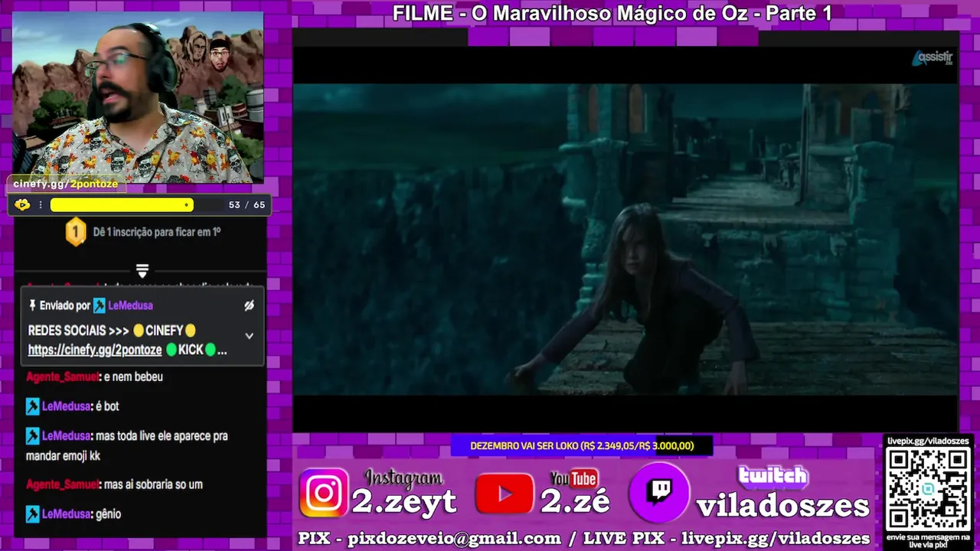Click the pixdozeveio@gmail.com PIX address

tap(454, 538)
